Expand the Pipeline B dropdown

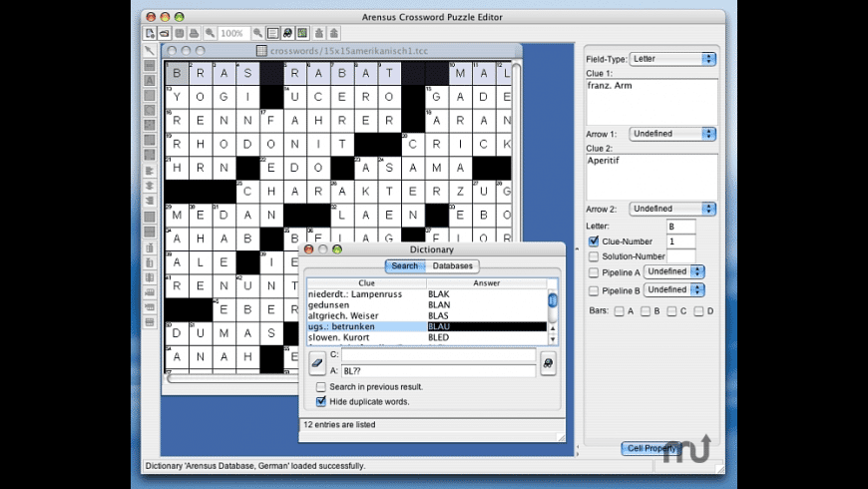(673, 289)
